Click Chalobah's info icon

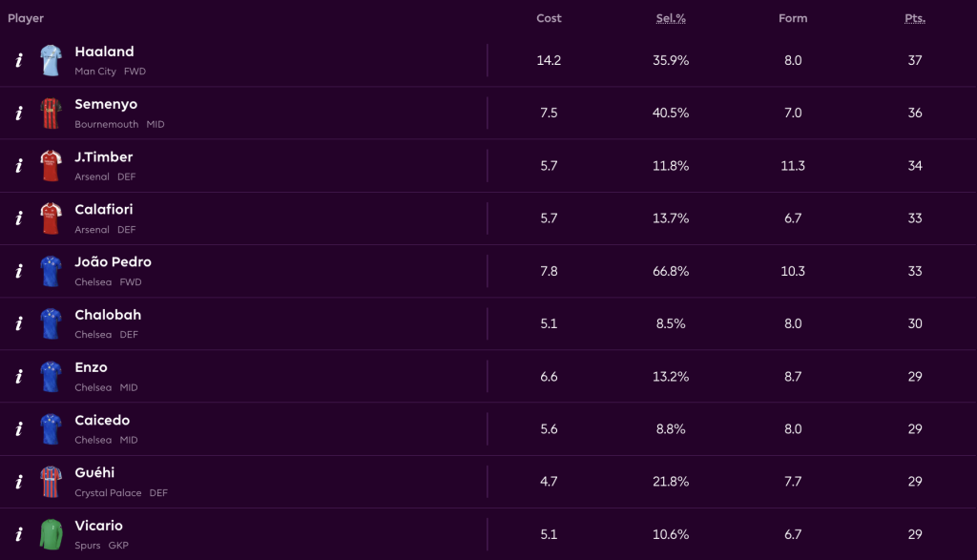[18, 323]
